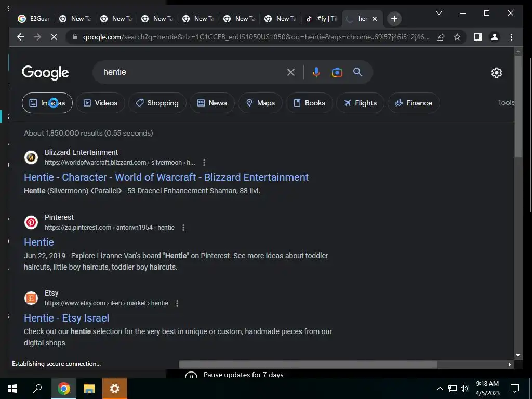Click the scroll-down arrow
This screenshot has width=532, height=399.
click(x=518, y=355)
